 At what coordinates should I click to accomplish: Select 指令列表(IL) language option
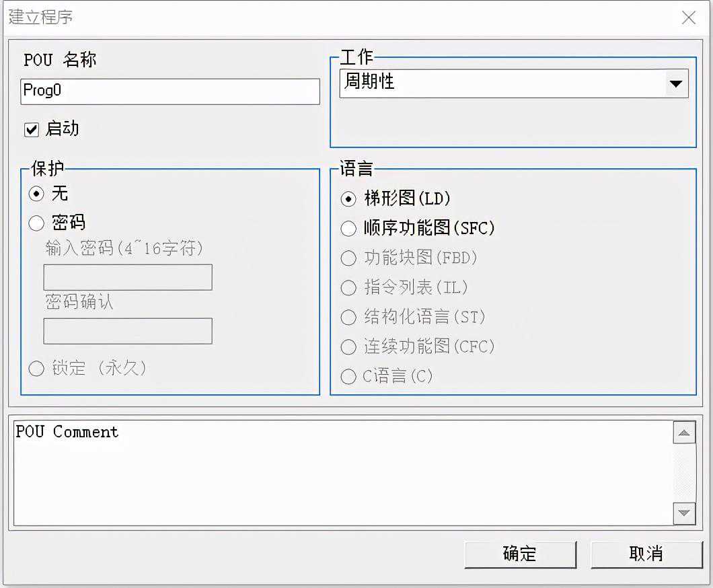(x=348, y=288)
